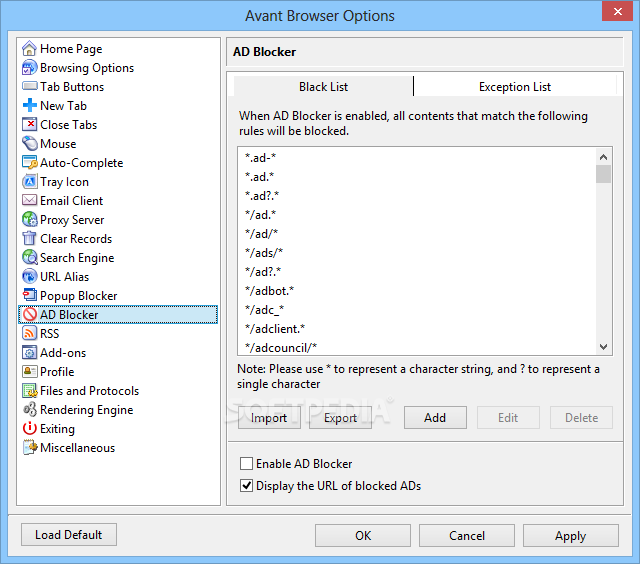Image resolution: width=640 pixels, height=564 pixels.
Task: Click the Profile card icon
Action: click(29, 371)
